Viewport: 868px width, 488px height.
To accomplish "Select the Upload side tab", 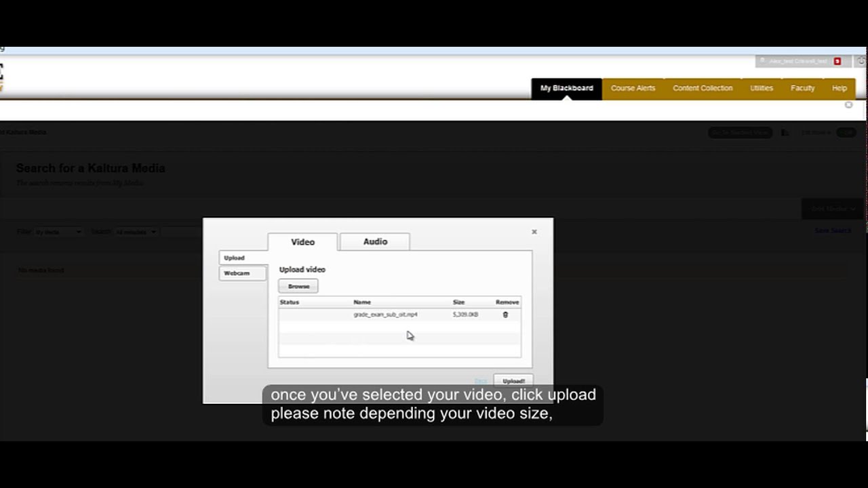I will 243,258.
